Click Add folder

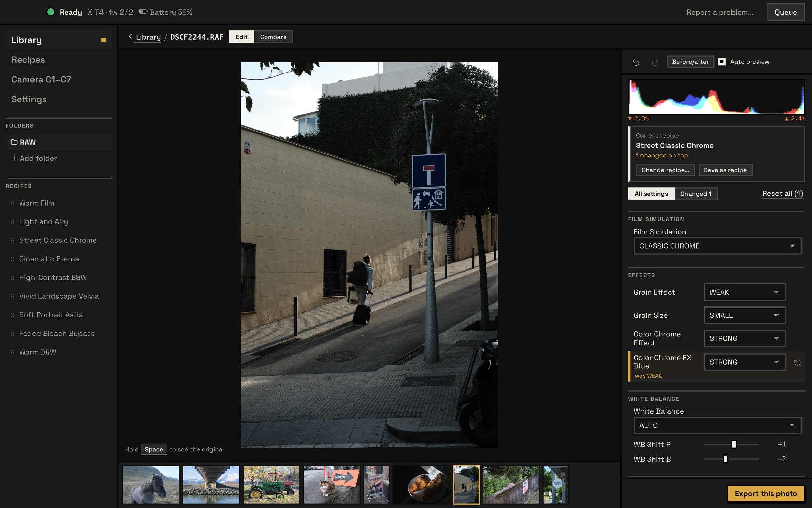[x=34, y=158]
